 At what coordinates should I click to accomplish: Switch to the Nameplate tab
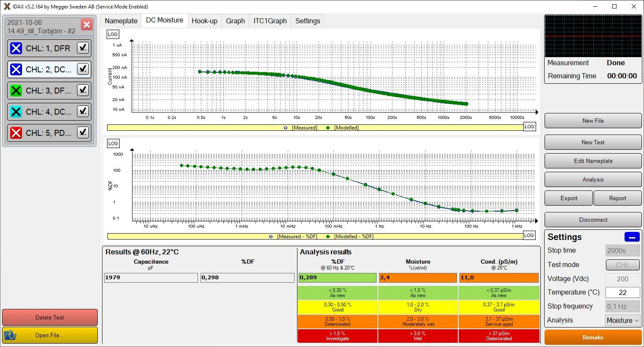tap(121, 21)
